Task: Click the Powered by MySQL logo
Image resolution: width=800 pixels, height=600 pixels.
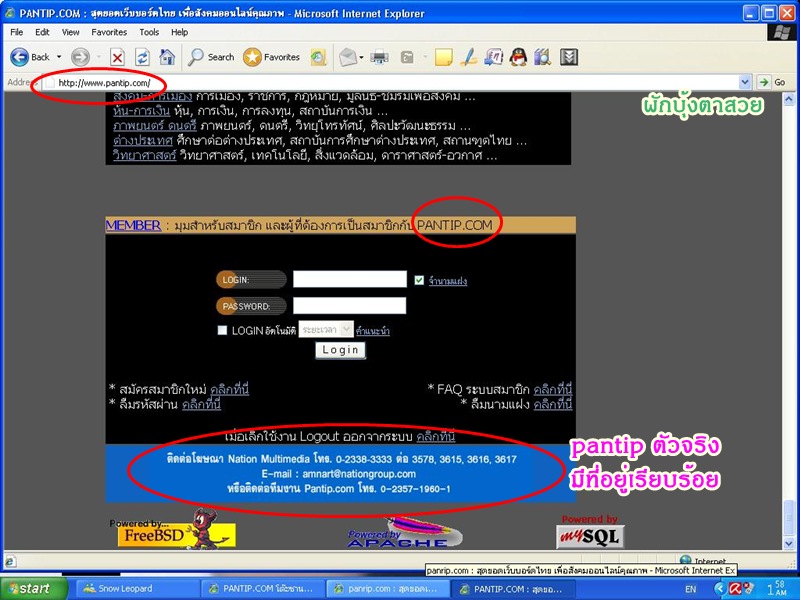Action: 590,532
